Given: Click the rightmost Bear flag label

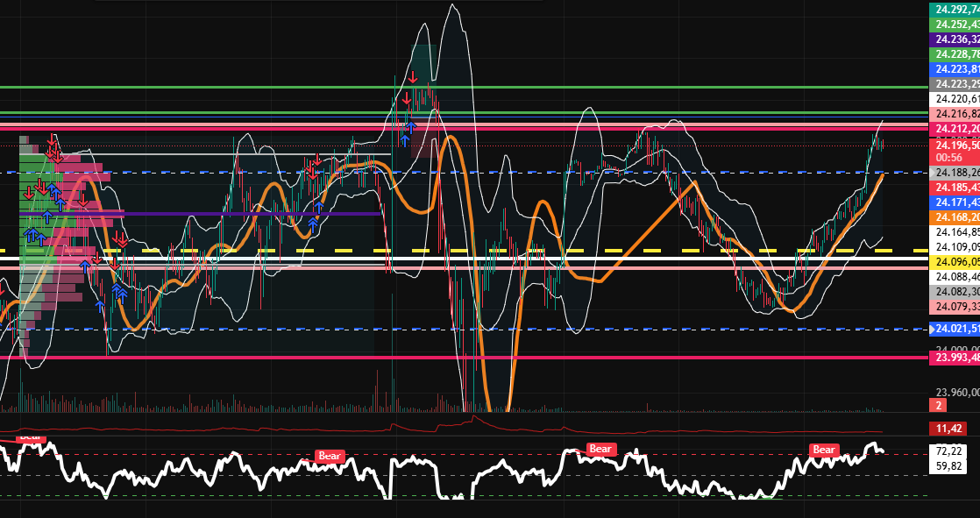Looking at the screenshot, I should [x=822, y=449].
